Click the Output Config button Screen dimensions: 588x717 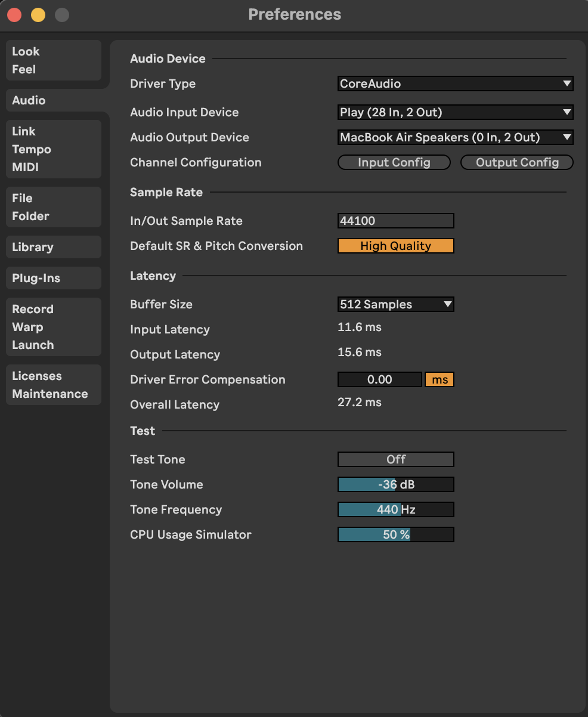click(x=517, y=162)
